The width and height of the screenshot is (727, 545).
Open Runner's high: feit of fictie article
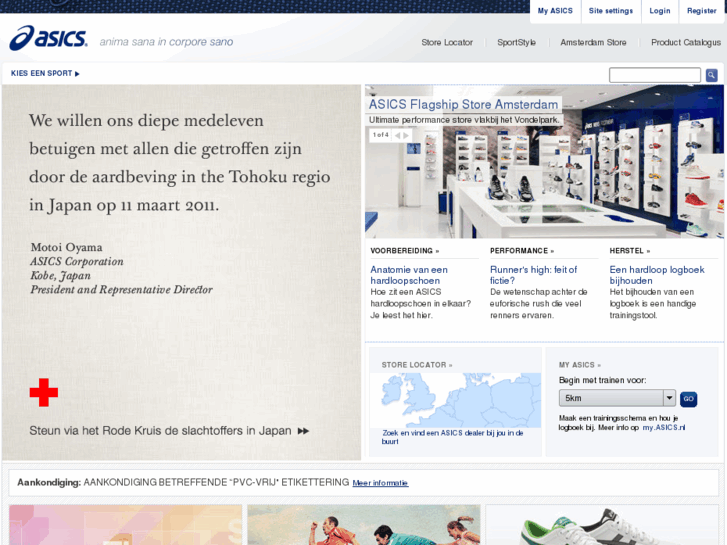[533, 275]
